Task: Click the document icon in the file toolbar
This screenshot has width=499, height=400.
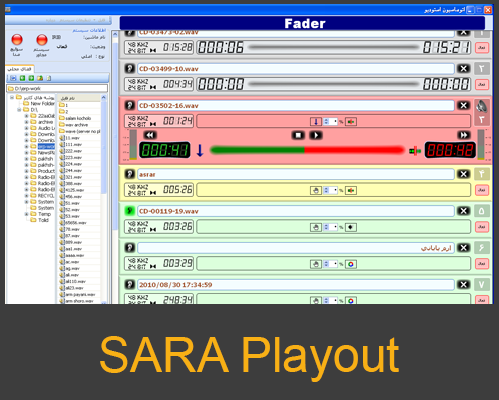Action: [49, 78]
